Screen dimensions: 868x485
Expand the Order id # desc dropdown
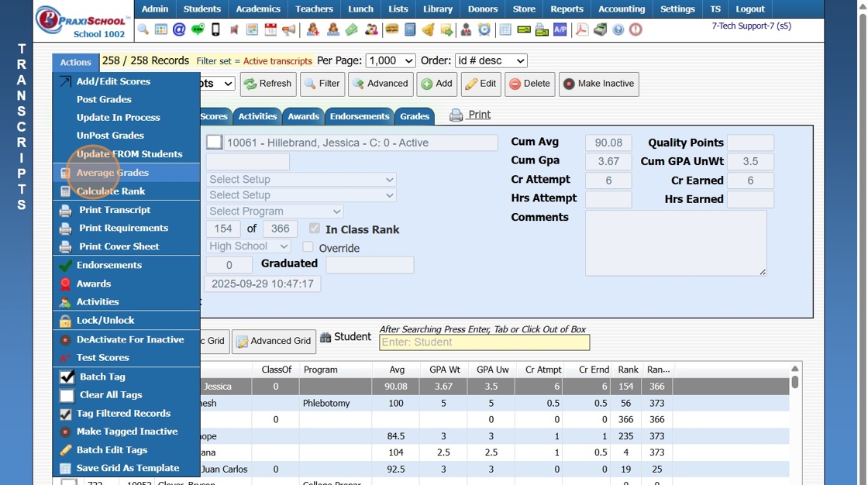491,61
